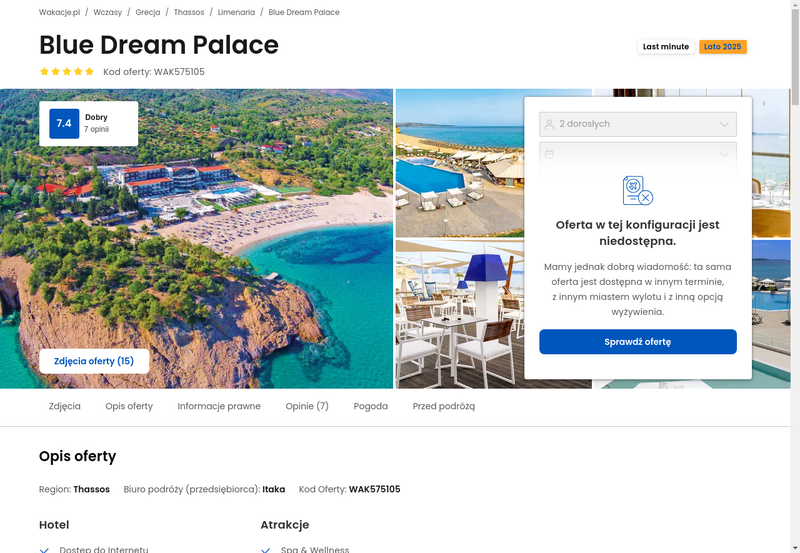Viewport: 800px width, 553px height.
Task: Click the five-star hotel rating stars
Action: tap(67, 71)
